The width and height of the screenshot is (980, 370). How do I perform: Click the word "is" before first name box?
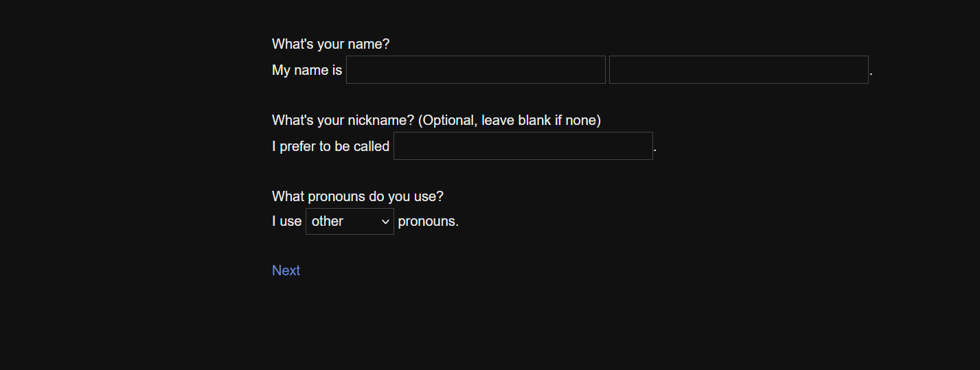click(337, 70)
